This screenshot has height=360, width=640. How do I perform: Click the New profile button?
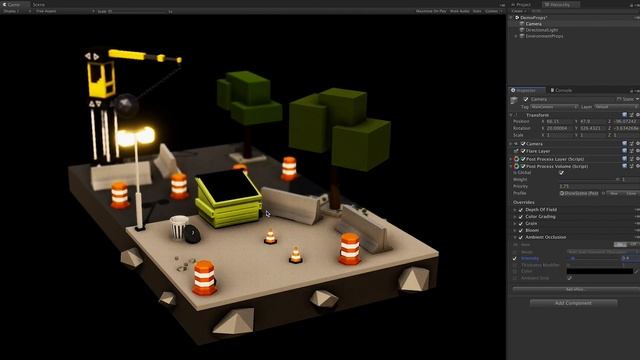(x=614, y=193)
